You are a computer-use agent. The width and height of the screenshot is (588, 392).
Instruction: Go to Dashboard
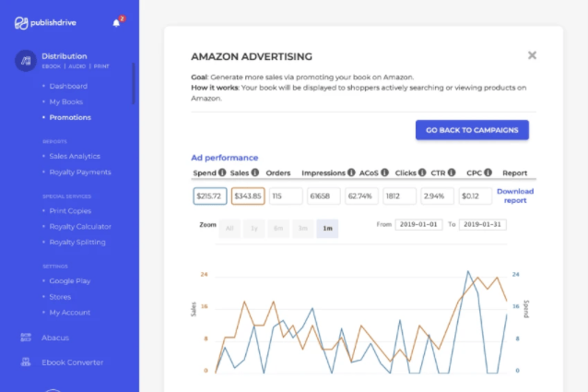[x=68, y=87]
